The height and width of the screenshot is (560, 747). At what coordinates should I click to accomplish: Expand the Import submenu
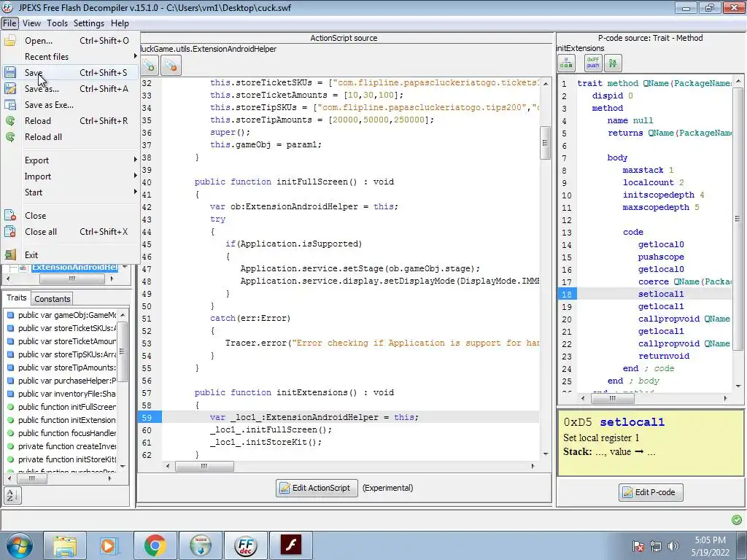71,176
